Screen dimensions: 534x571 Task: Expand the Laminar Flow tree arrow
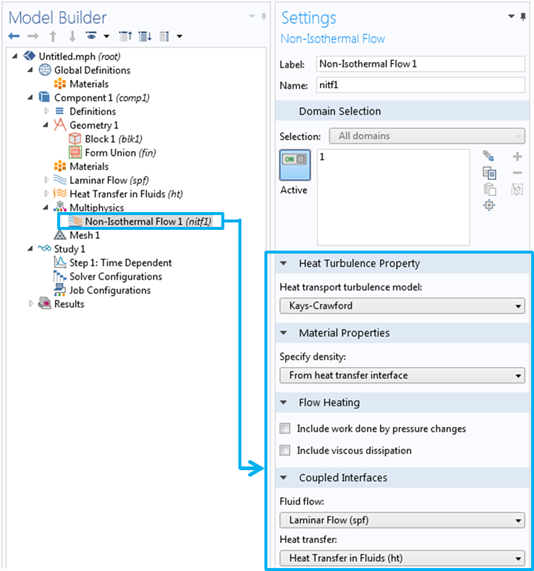pos(47,180)
